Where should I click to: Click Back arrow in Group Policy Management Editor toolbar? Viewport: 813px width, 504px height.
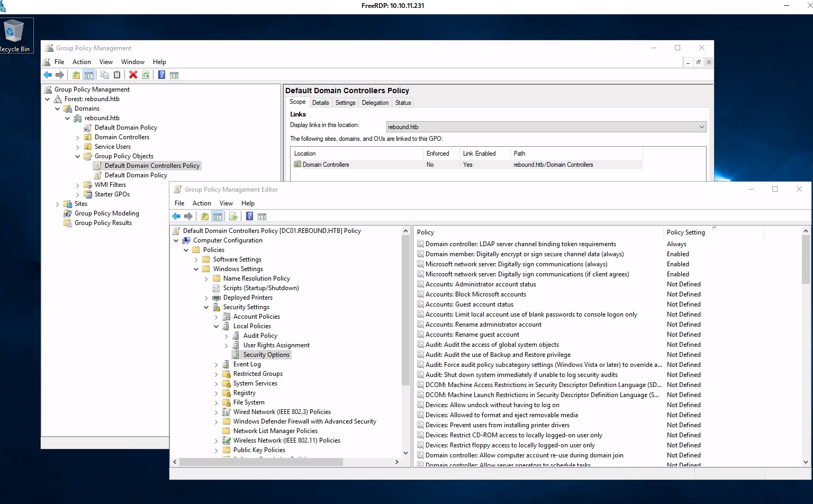point(176,216)
